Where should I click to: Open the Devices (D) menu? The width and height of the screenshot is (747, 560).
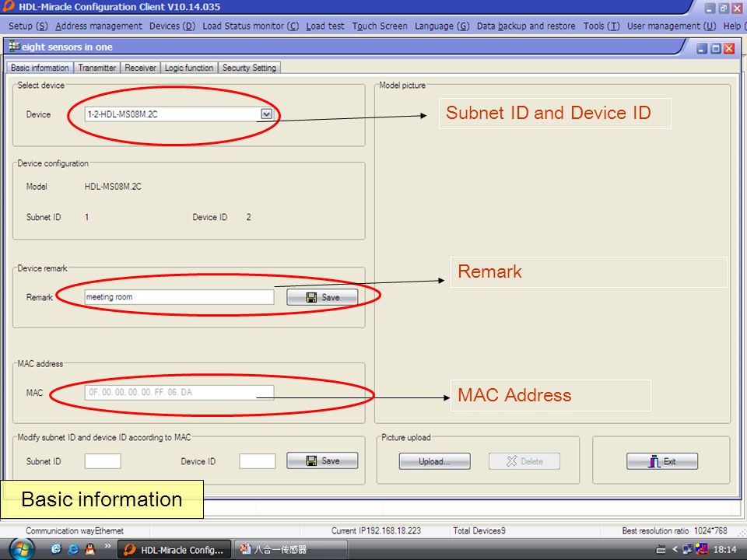tap(173, 26)
